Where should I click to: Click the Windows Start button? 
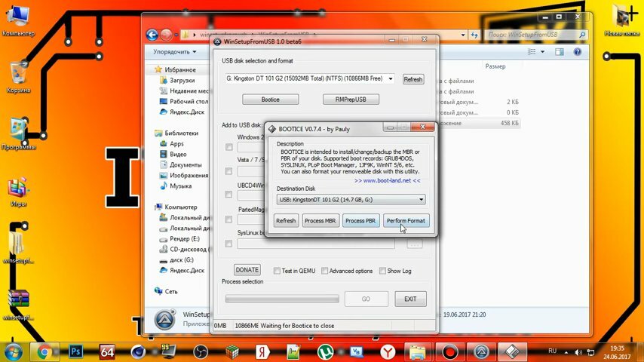click(13, 352)
